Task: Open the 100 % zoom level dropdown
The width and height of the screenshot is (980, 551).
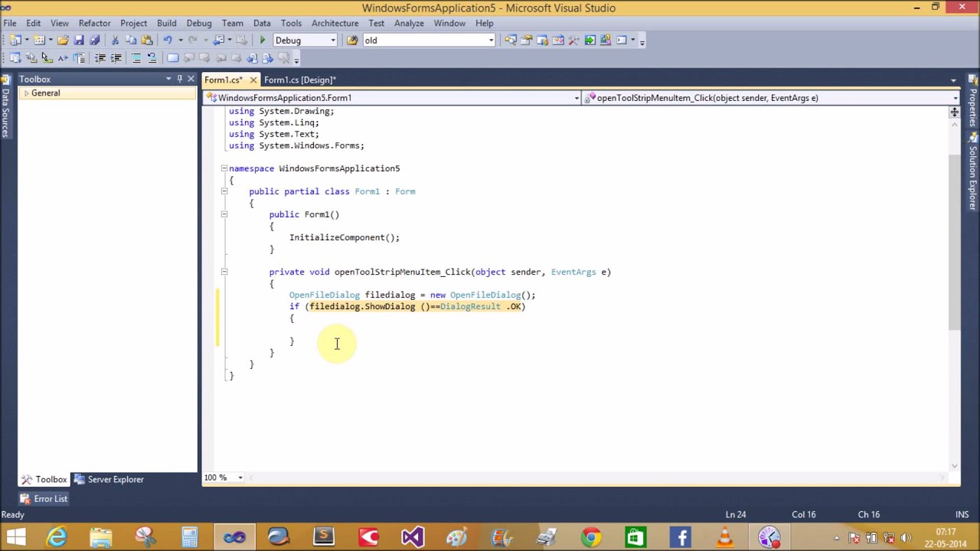Action: [x=240, y=478]
